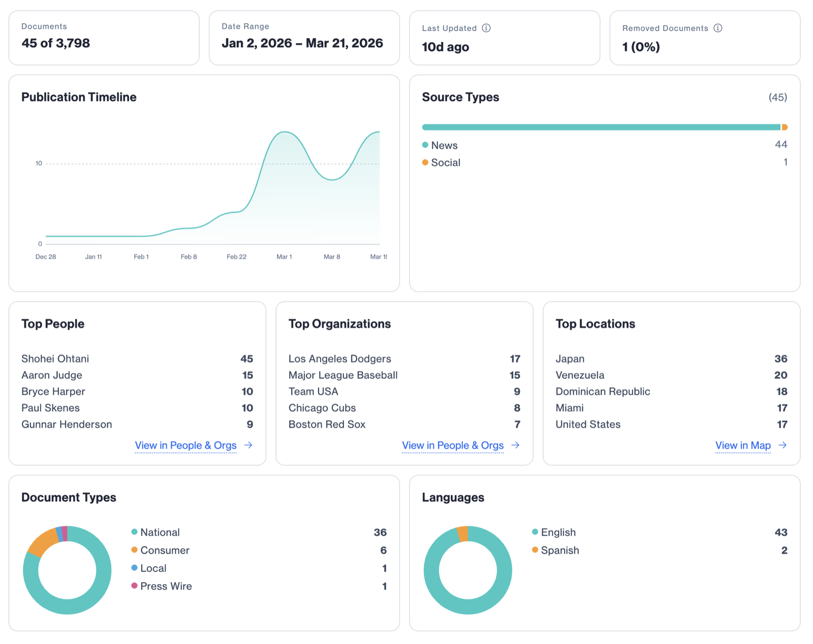The image size is (813, 644).
Task: Click the Press Wire pink legend dot
Action: (135, 586)
